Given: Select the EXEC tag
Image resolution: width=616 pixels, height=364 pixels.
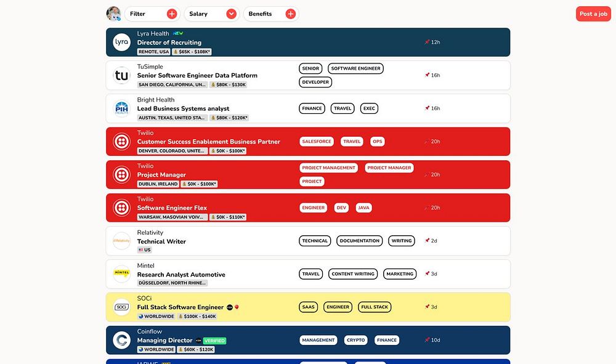Looking at the screenshot, I should [369, 108].
